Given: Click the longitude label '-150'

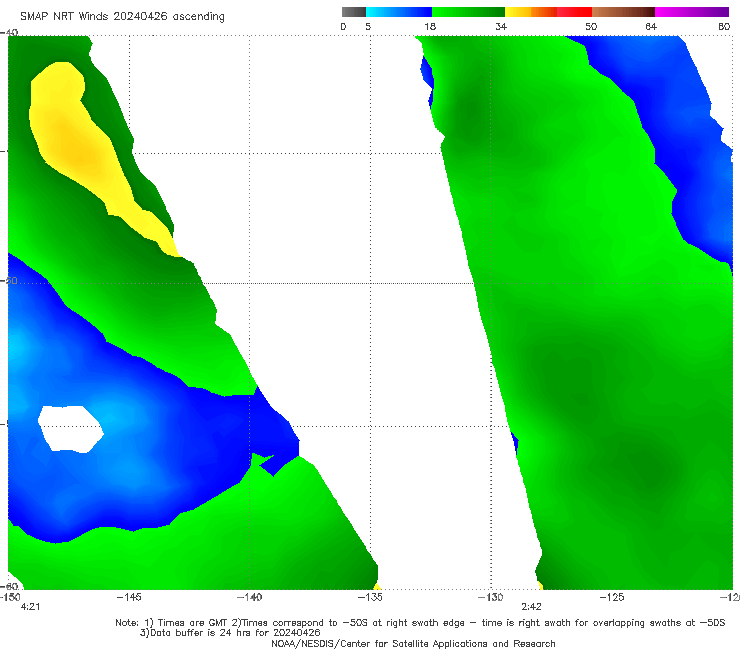Looking at the screenshot, I should click(x=10, y=597).
